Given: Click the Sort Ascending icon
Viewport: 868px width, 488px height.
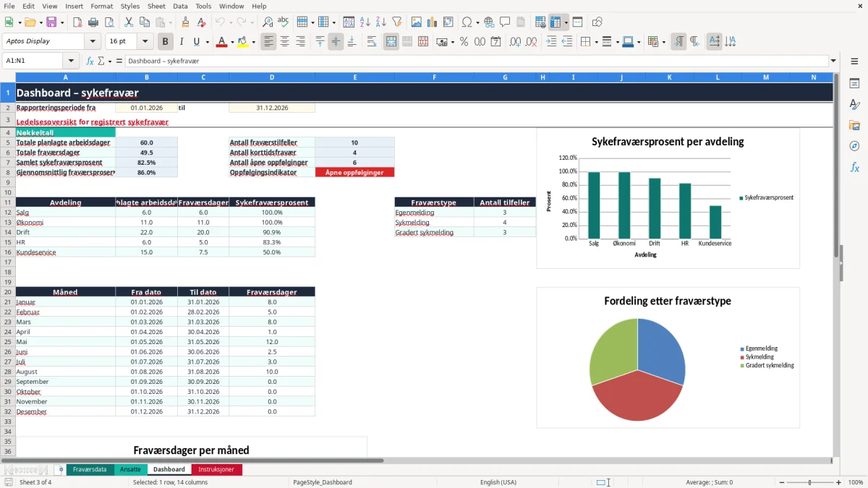Looking at the screenshot, I should pyautogui.click(x=365, y=22).
